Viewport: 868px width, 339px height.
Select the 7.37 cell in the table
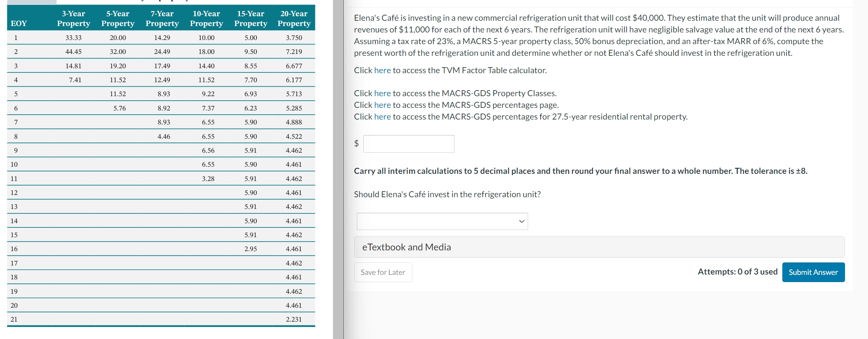tap(208, 108)
